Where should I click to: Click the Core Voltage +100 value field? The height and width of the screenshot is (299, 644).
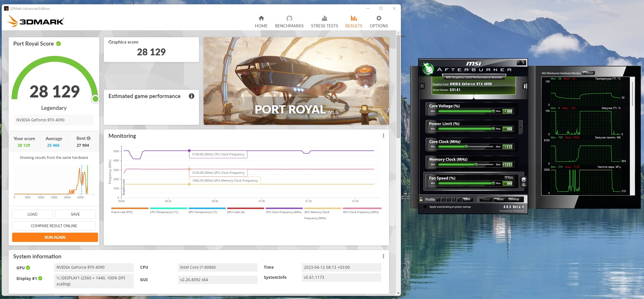508,111
